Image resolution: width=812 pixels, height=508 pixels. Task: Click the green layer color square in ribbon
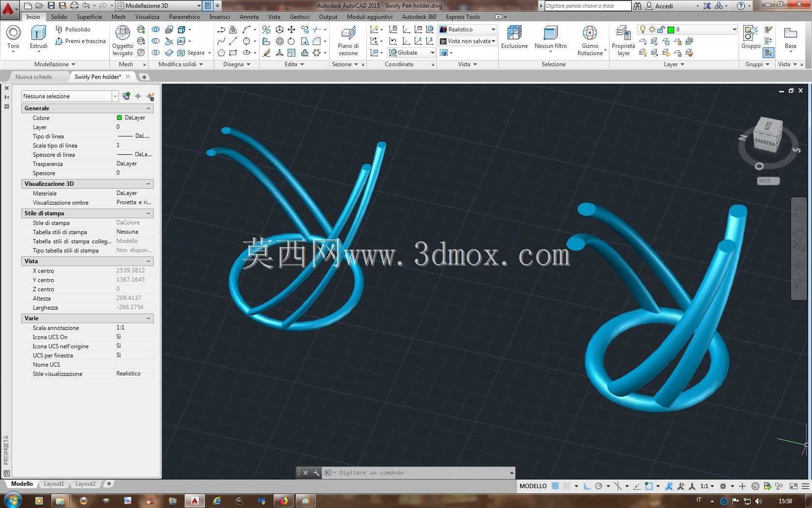(671, 30)
